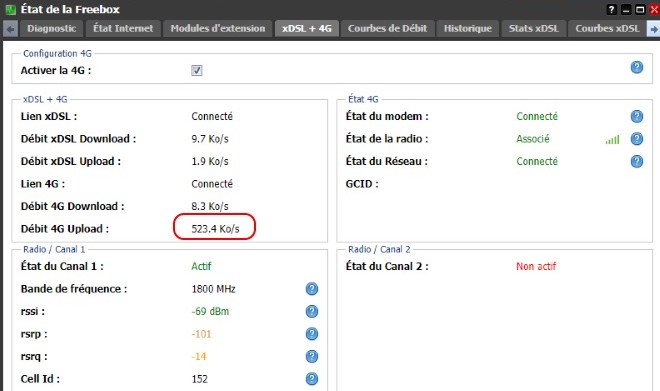Click the Bande de fréquence label
Viewport: 660px width, 391px height.
(x=74, y=289)
